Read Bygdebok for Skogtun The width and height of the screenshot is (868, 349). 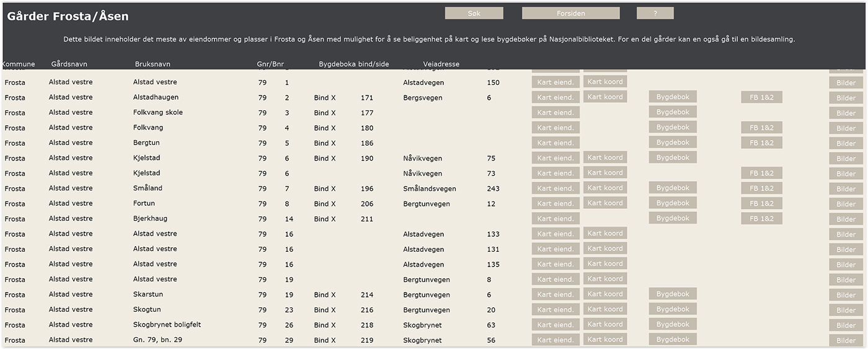coord(673,309)
